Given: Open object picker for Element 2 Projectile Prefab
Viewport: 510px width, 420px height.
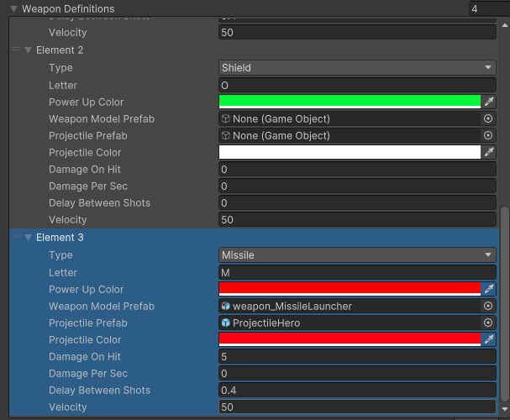Looking at the screenshot, I should tap(487, 135).
